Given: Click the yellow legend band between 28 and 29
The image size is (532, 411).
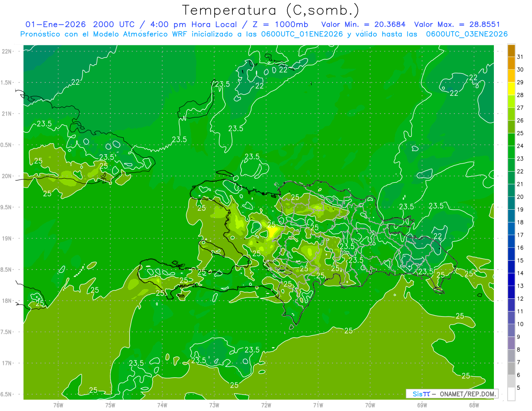Looking at the screenshot, I should 511,89.
